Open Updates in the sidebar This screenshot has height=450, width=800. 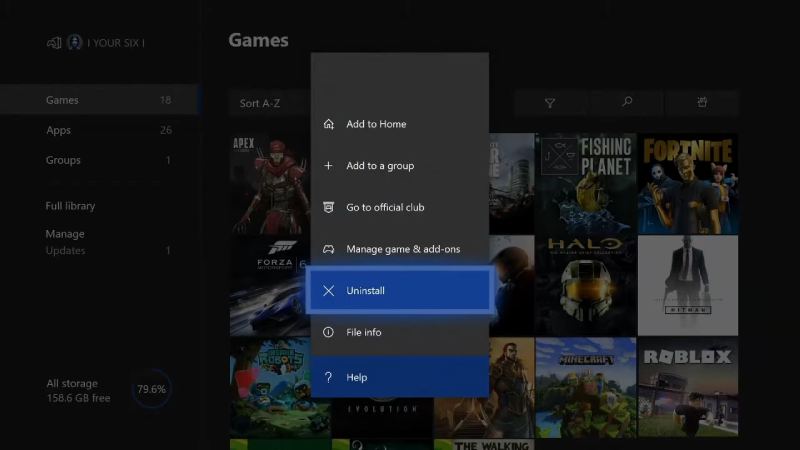pos(107,251)
